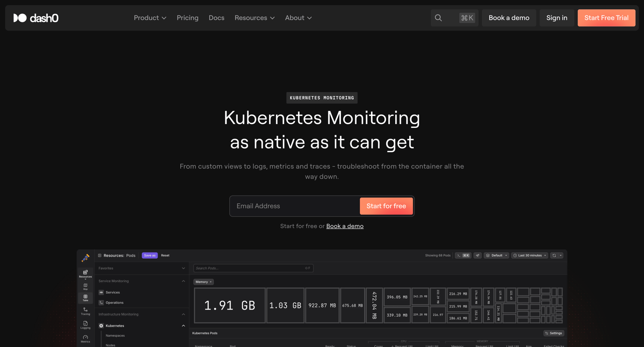Expand the About nav menu
Screen dimensions: 644x347
[x=298, y=18]
